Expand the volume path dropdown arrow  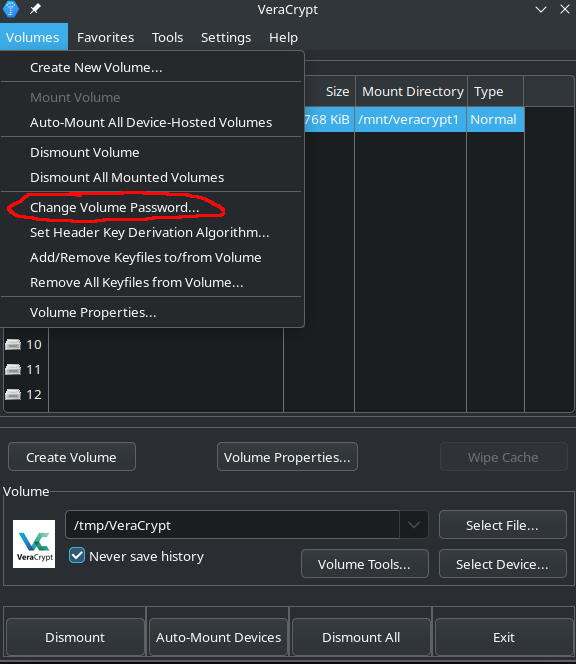coord(414,525)
